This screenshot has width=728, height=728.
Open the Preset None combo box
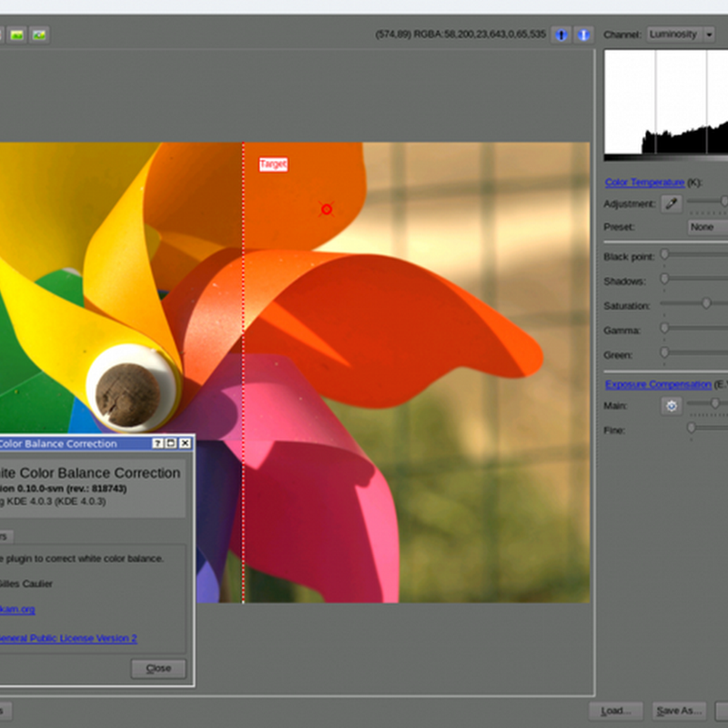707,227
